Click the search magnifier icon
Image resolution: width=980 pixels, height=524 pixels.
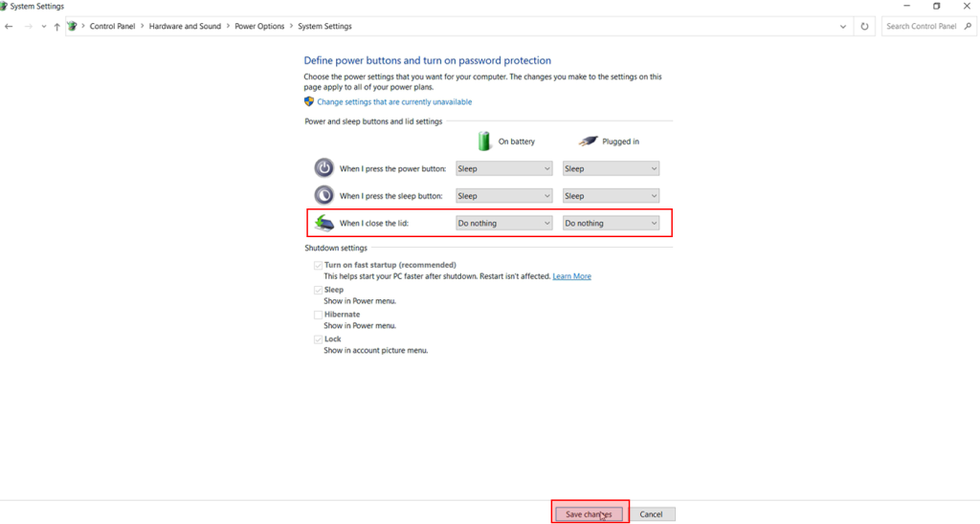click(x=967, y=27)
